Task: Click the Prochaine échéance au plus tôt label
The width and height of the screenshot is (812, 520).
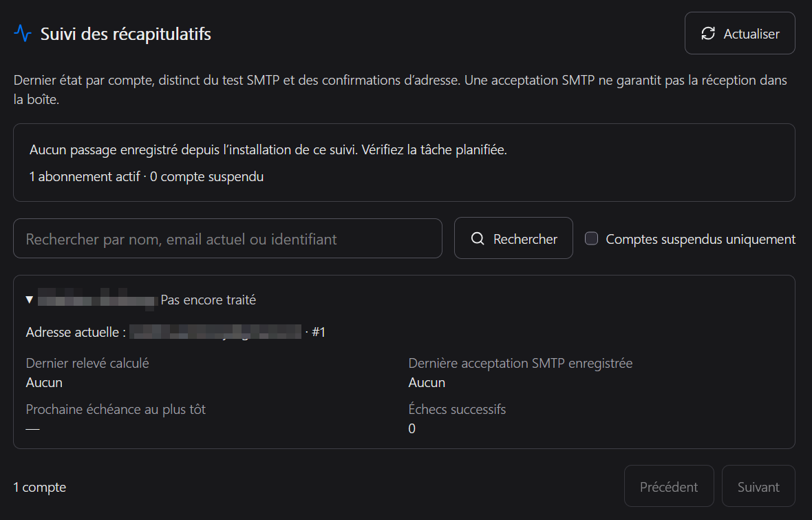Action: pos(116,409)
